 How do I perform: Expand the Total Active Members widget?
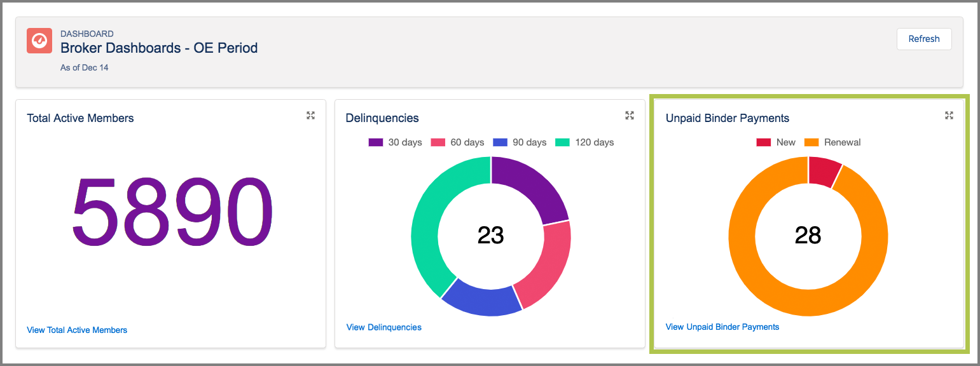click(310, 115)
